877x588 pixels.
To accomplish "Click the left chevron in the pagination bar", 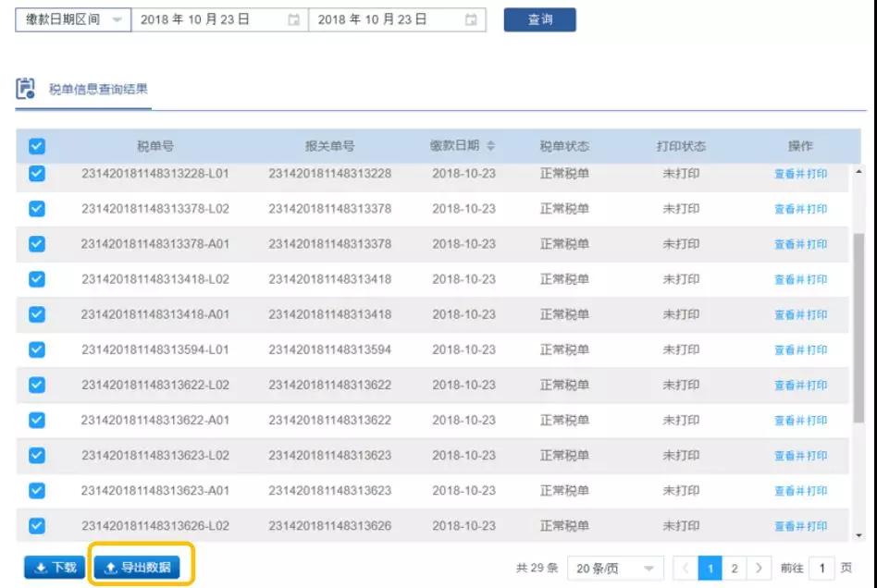I will 685,568.
